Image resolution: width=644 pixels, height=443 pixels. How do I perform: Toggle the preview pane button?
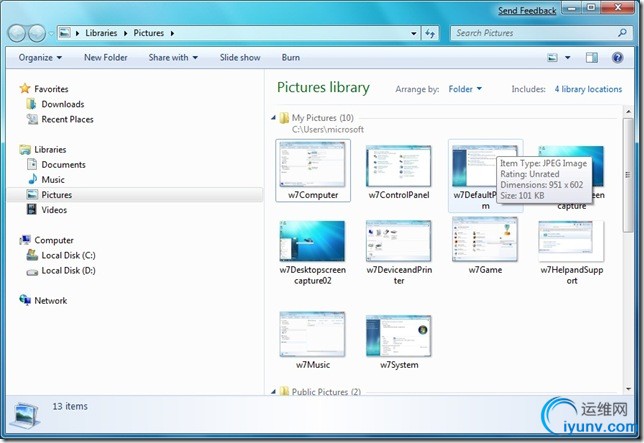(x=591, y=57)
